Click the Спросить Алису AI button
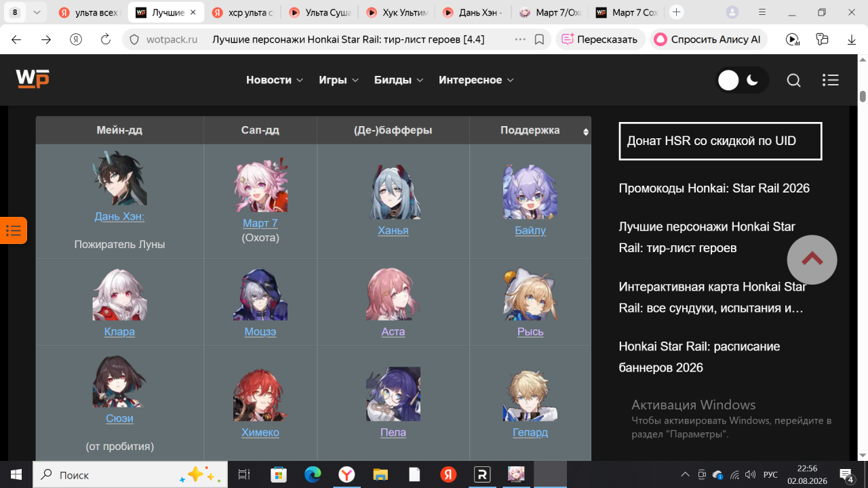Image resolution: width=868 pixels, height=488 pixels. (x=708, y=39)
